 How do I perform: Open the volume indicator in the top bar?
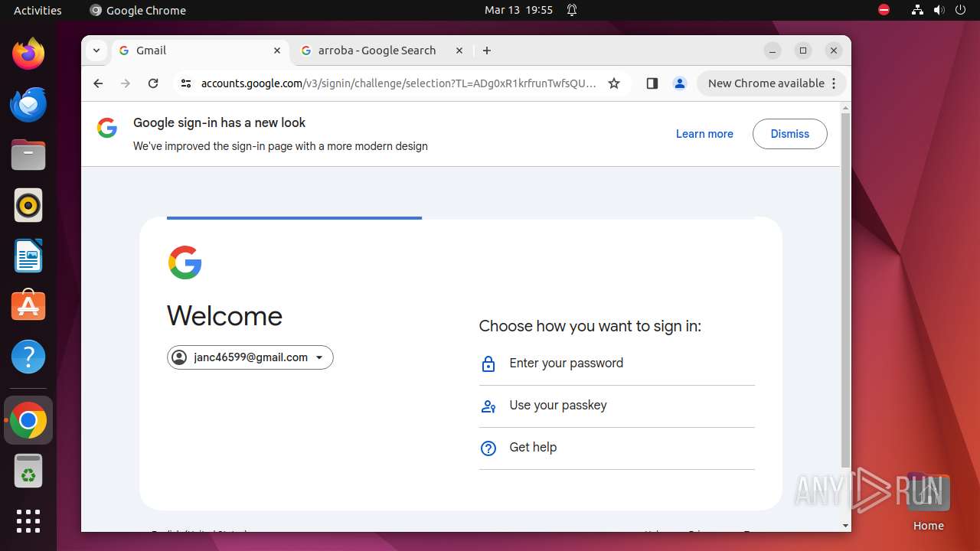939,10
